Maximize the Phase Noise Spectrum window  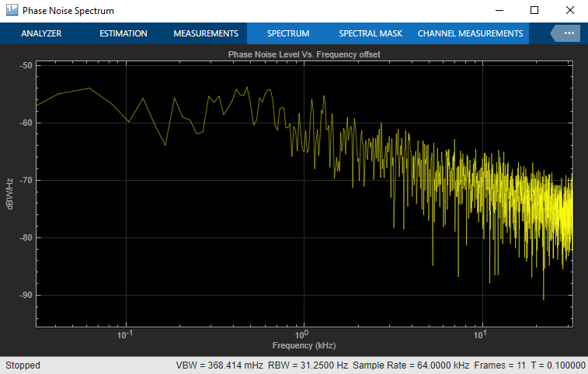pos(534,11)
